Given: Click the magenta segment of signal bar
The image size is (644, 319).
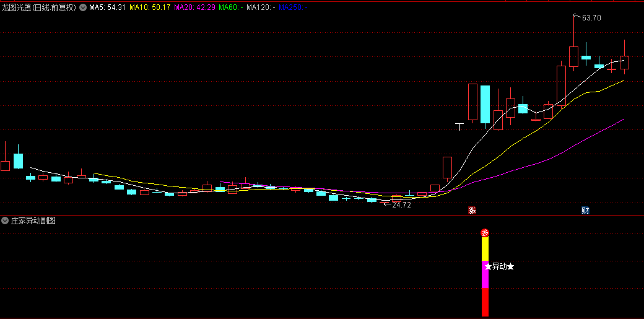Looking at the screenshot, I should point(485,274).
